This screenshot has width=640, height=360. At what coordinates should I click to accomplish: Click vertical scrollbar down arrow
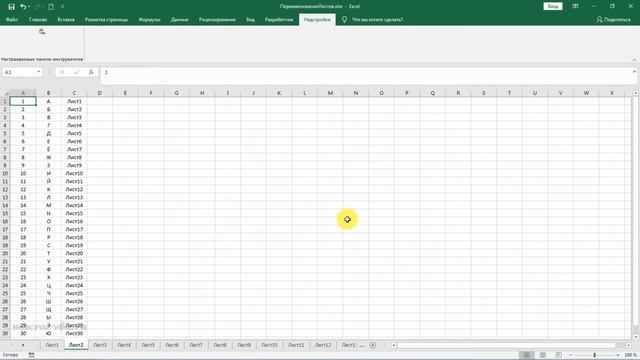(x=636, y=337)
